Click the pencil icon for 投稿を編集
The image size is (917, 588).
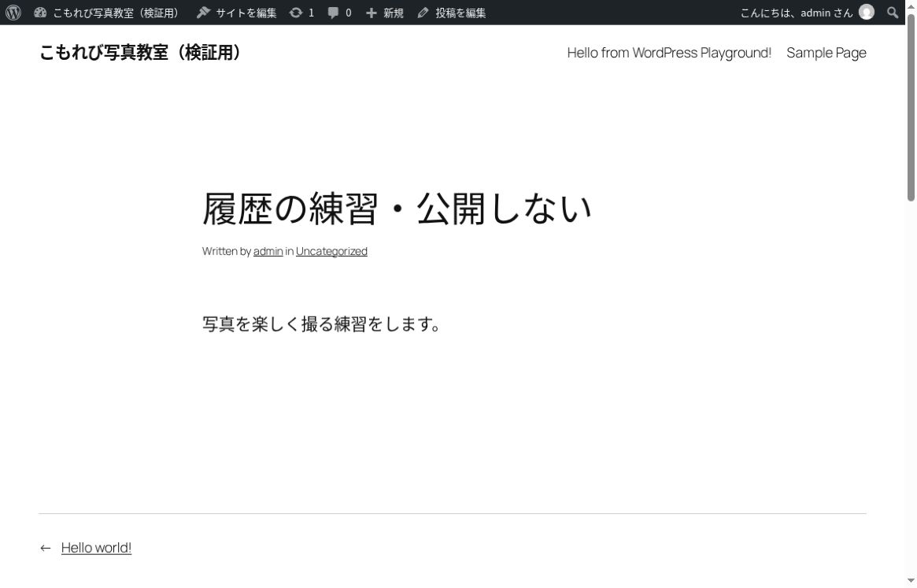(423, 13)
